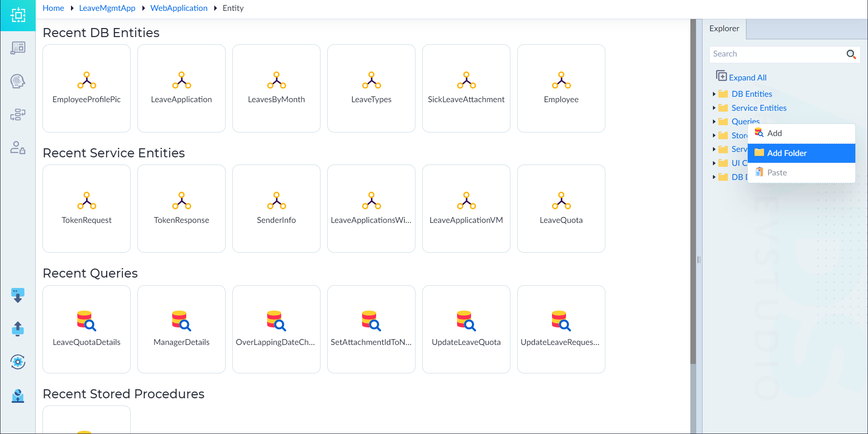Open the UpdateLeaveQuota query card
Image resolution: width=868 pixels, height=434 pixels.
pyautogui.click(x=466, y=329)
